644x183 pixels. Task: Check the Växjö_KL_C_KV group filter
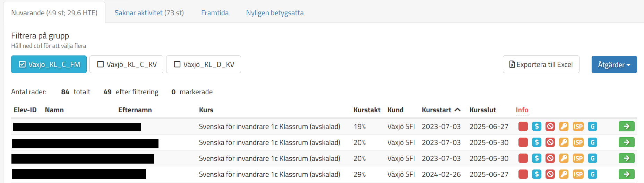[x=126, y=64]
